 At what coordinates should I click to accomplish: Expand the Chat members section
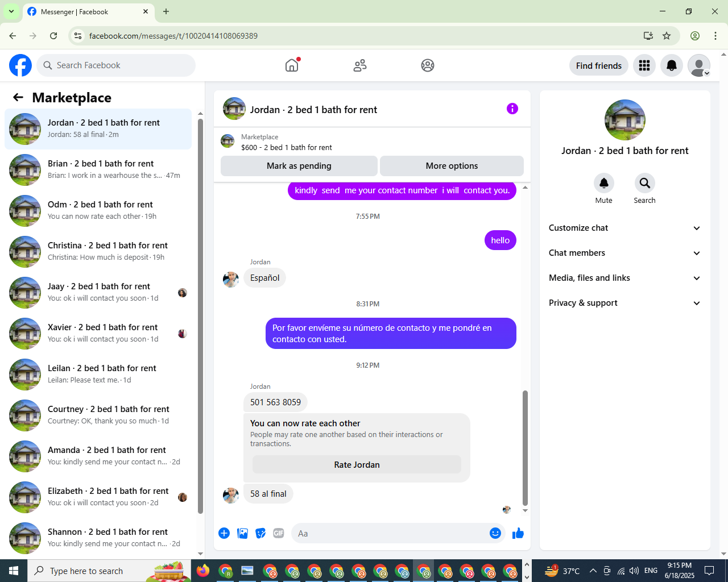(x=625, y=253)
